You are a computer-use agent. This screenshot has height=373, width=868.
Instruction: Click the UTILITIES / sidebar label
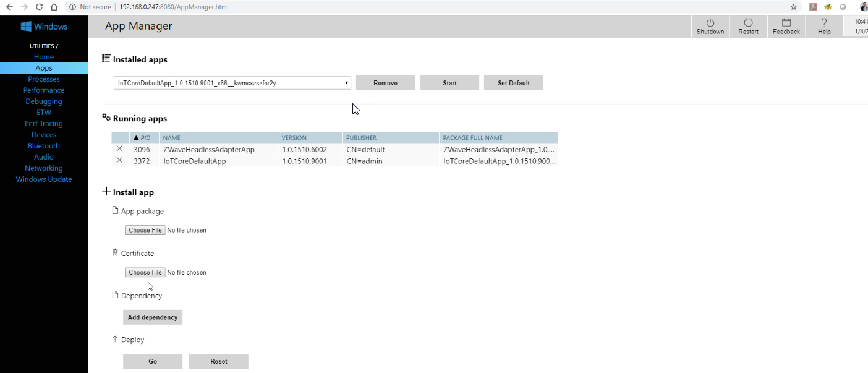pyautogui.click(x=44, y=46)
